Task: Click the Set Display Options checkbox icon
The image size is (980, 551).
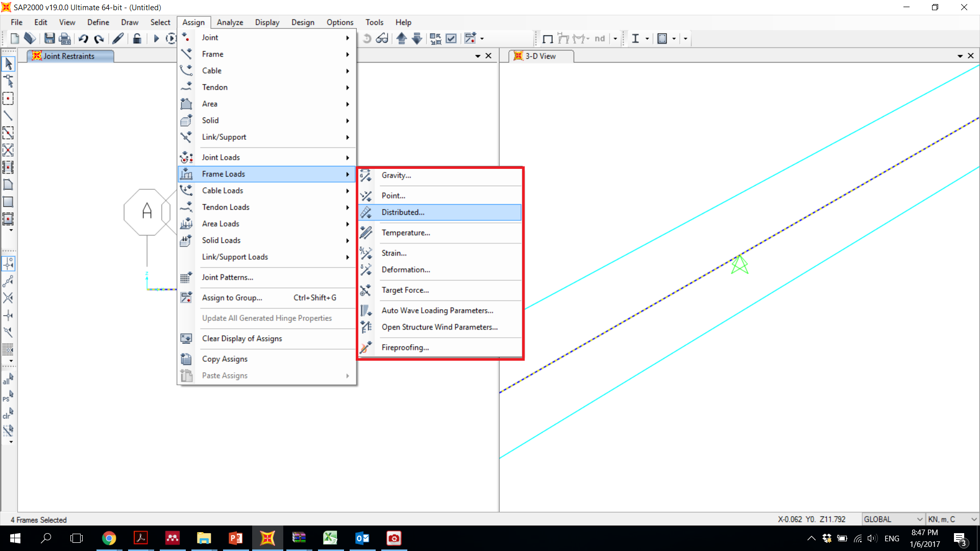Action: [451, 38]
